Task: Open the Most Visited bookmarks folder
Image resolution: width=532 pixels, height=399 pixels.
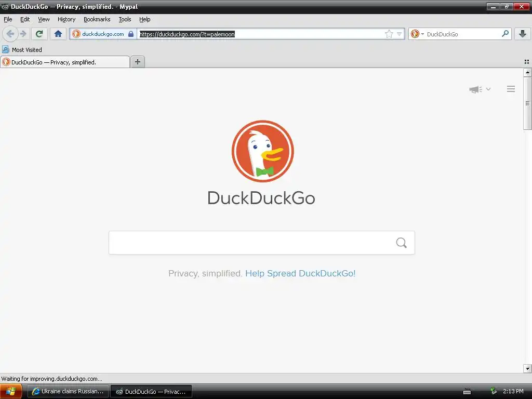Action: point(22,49)
